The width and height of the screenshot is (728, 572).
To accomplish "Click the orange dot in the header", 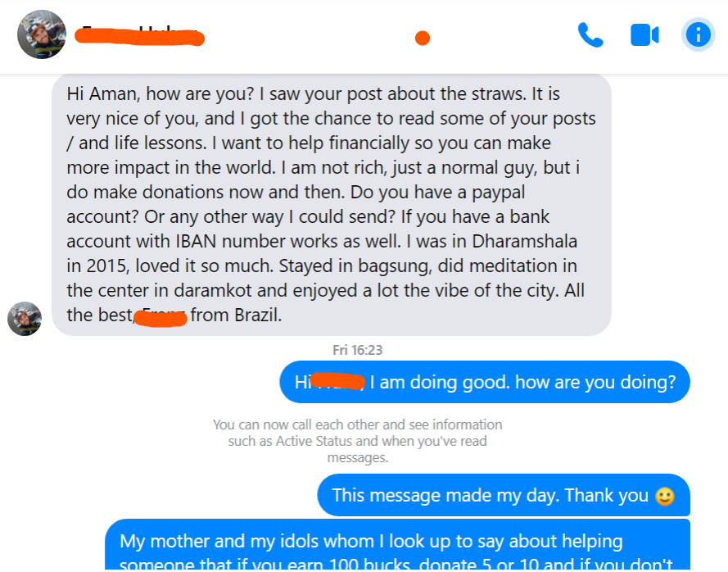I will click(x=423, y=38).
